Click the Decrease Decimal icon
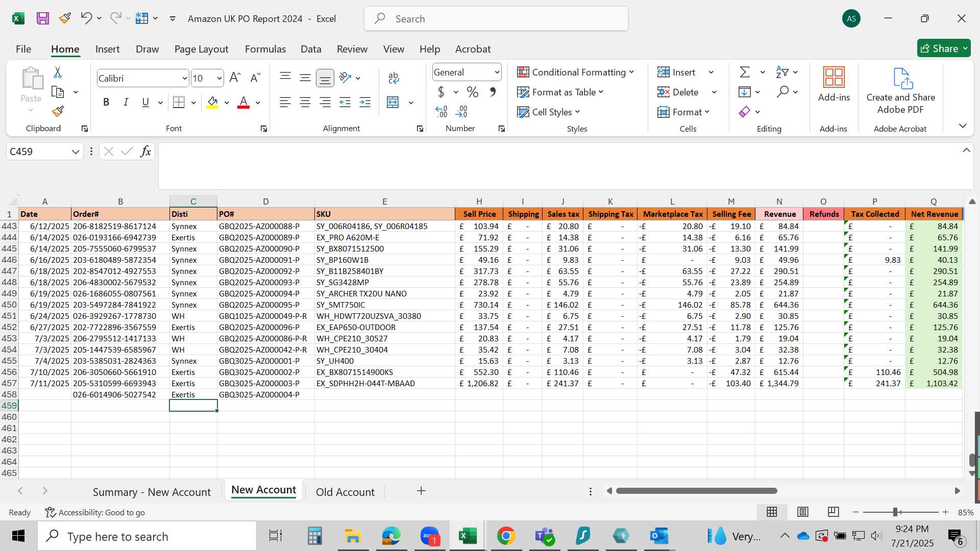Screen dimensions: 980x551 461,111
